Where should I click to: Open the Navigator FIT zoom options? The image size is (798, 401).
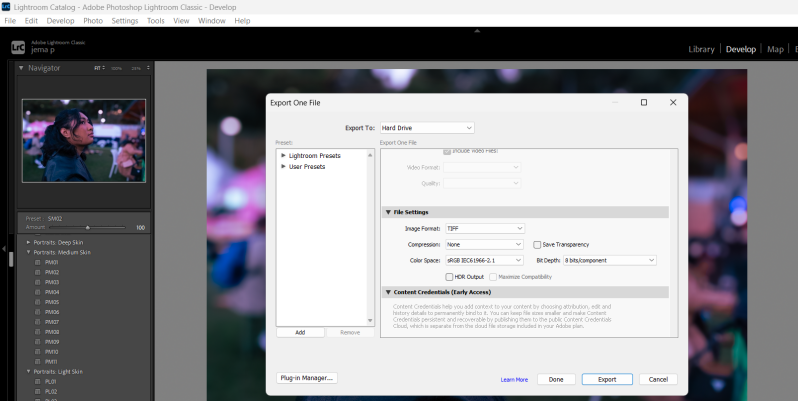pyautogui.click(x=99, y=68)
